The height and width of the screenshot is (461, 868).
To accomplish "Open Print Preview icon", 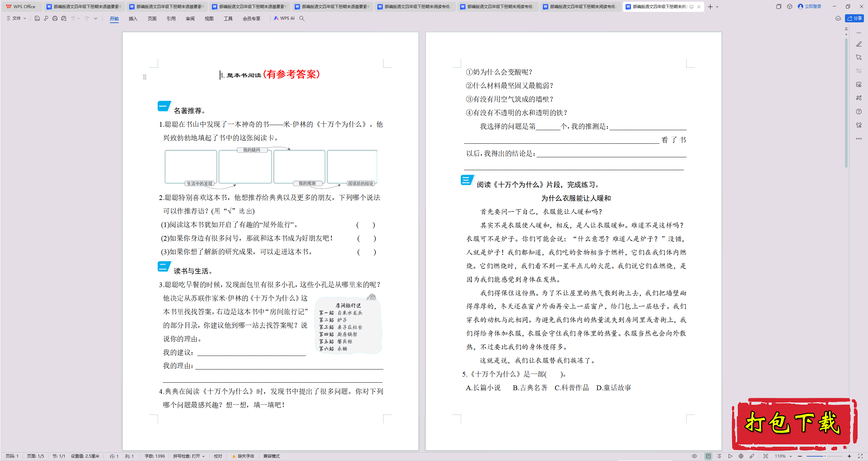I will 64,18.
